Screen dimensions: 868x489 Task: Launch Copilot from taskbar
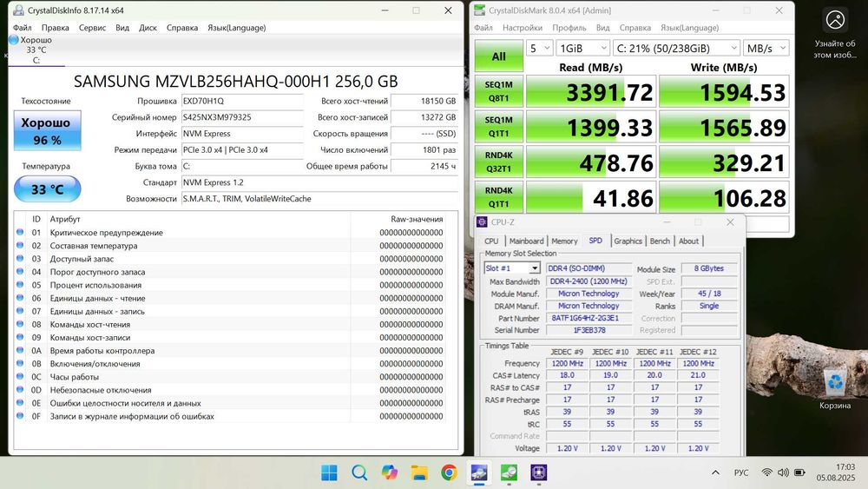(x=389, y=472)
